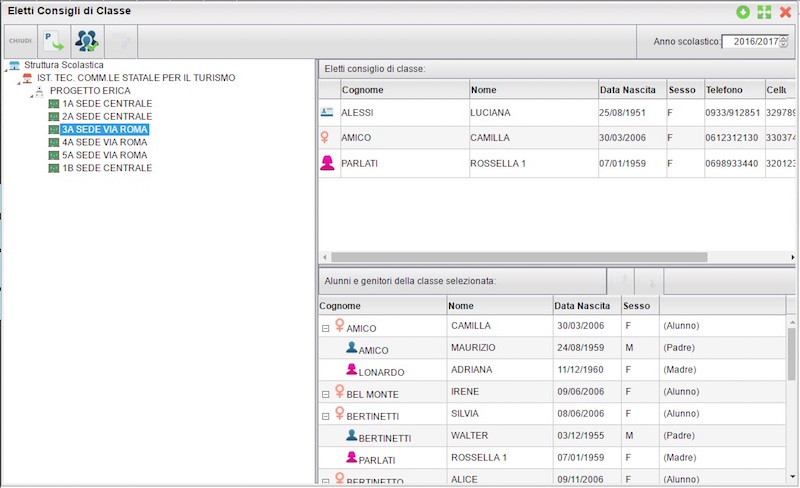This screenshot has width=800, height=488.
Task: Collapse the BERTINETTI SILVIA student row
Action: click(x=326, y=417)
